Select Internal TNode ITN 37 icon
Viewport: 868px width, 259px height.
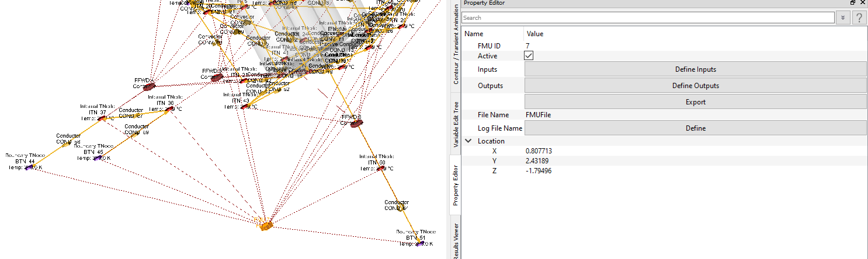click(x=102, y=118)
